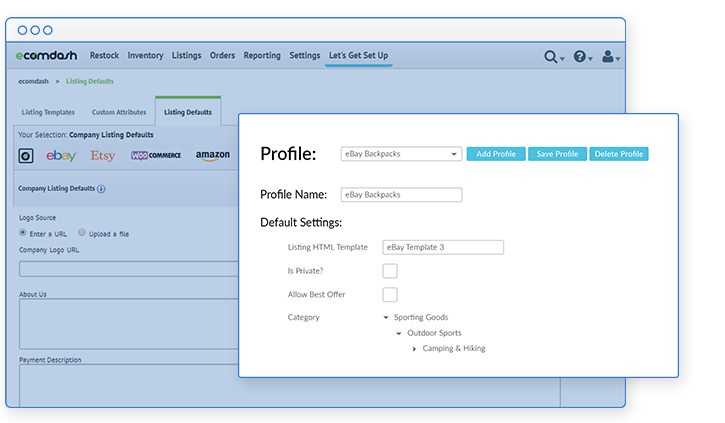The image size is (725, 423).
Task: Select the Enter a URL radio button
Action: [23, 233]
